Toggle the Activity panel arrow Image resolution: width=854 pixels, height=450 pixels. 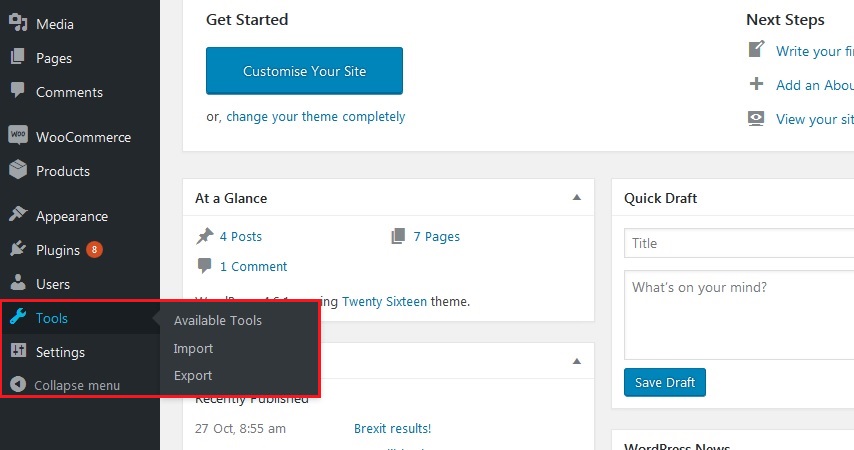click(577, 362)
